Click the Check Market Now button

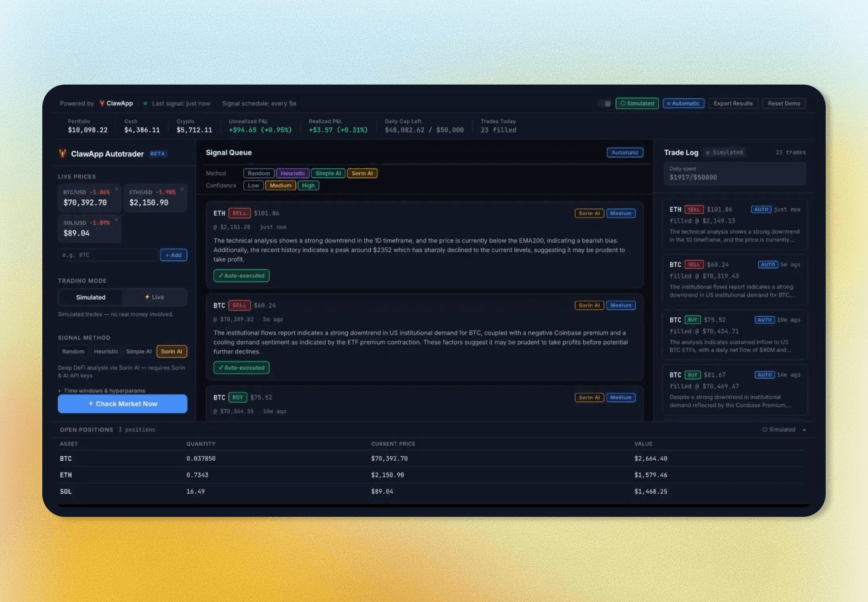pos(122,404)
